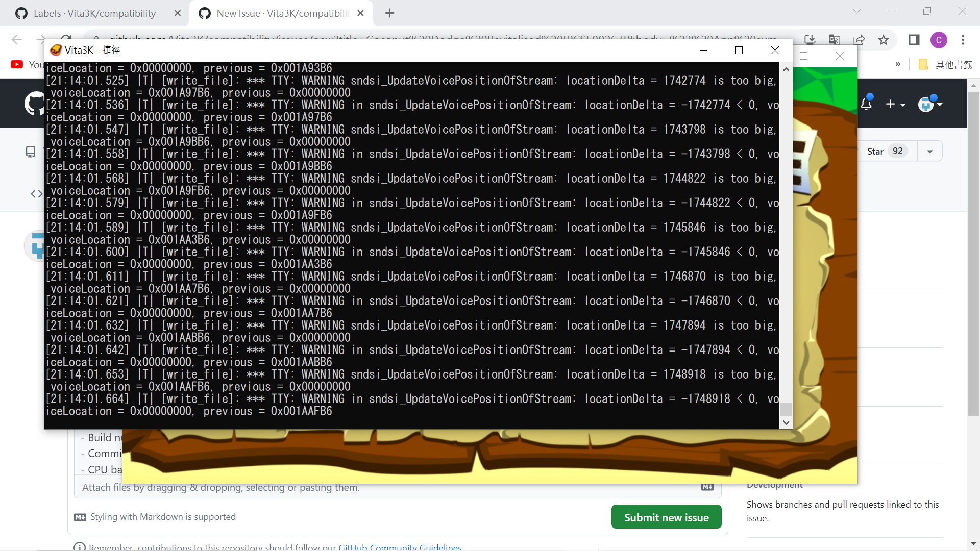Open the GitHub octocat home logo

[x=34, y=103]
